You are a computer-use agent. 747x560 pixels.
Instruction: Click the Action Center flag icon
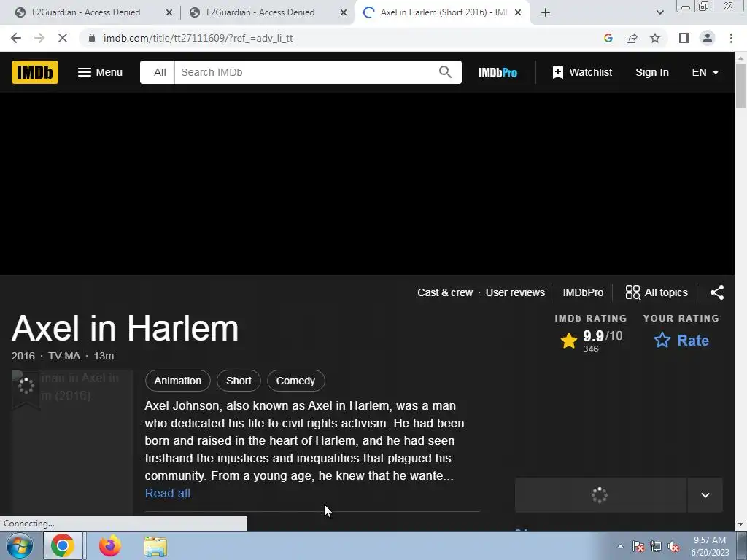click(x=638, y=547)
